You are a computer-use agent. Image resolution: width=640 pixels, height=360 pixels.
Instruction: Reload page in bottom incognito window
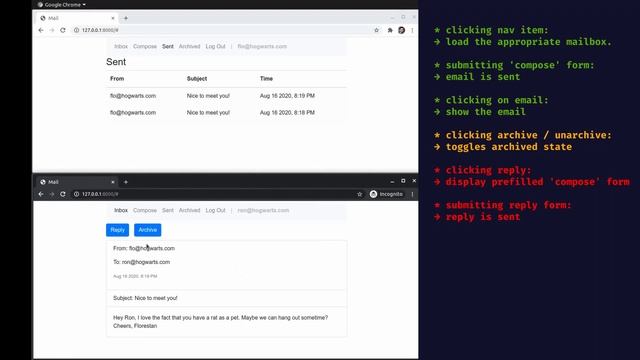tap(63, 194)
